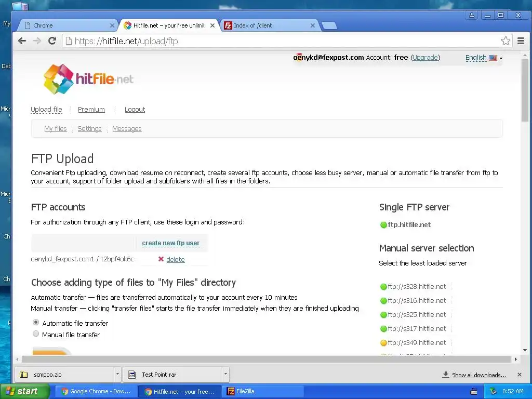Image resolution: width=532 pixels, height=399 pixels.
Task: Click the green status dot for s328 server
Action: (x=383, y=287)
